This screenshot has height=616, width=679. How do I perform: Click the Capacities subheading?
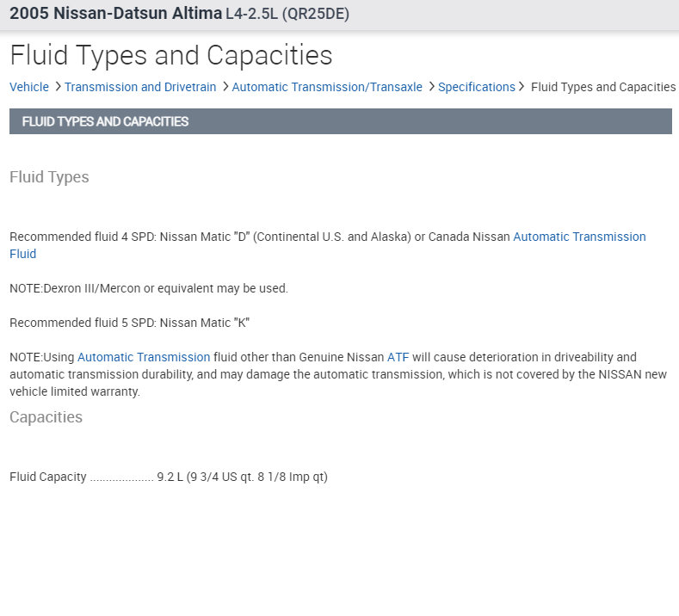(46, 417)
